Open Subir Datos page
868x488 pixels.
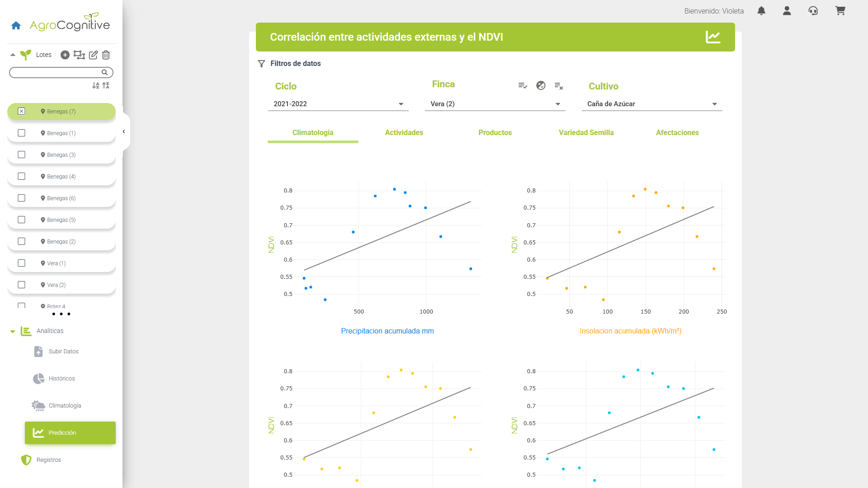64,352
